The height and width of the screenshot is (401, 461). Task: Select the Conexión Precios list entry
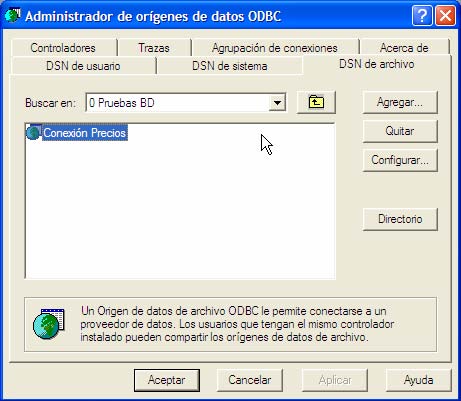coord(85,133)
